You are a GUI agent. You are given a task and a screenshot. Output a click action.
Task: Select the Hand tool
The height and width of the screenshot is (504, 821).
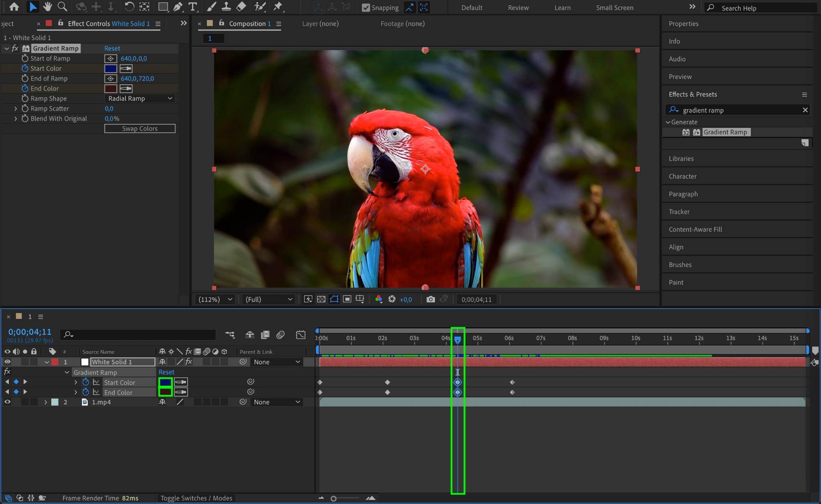pyautogui.click(x=48, y=7)
